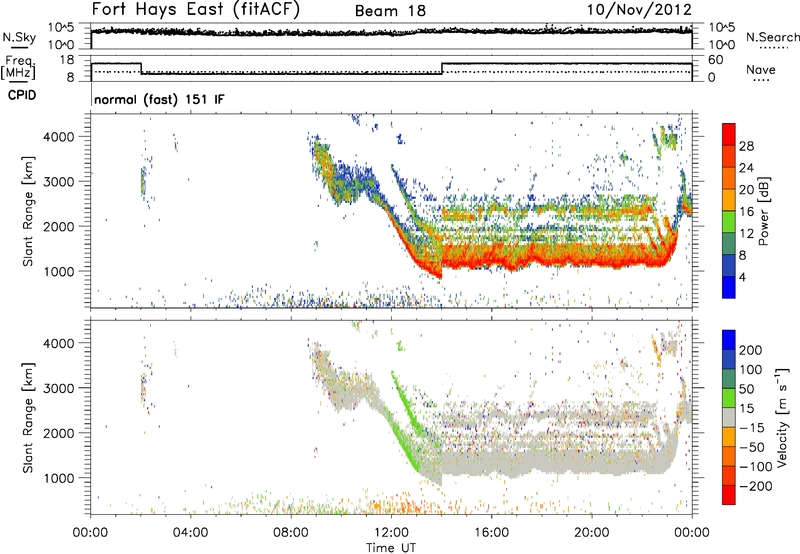The height and width of the screenshot is (554, 800).
Task: Click the blue bottom of power colorbar
Action: [729, 287]
